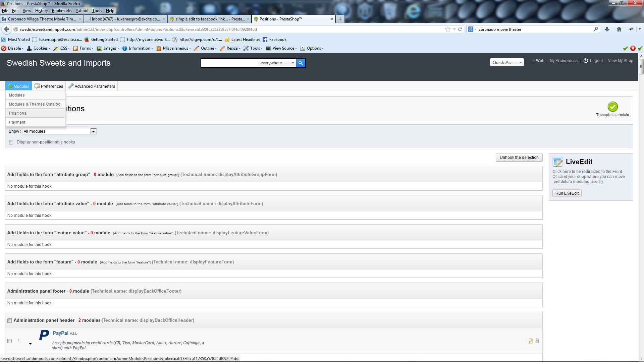This screenshot has height=362, width=644.
Task: Click the green Transplant a module icon
Action: [612, 107]
